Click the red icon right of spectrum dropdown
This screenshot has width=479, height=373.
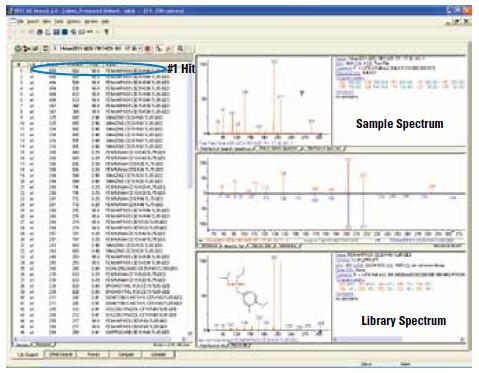pos(148,49)
